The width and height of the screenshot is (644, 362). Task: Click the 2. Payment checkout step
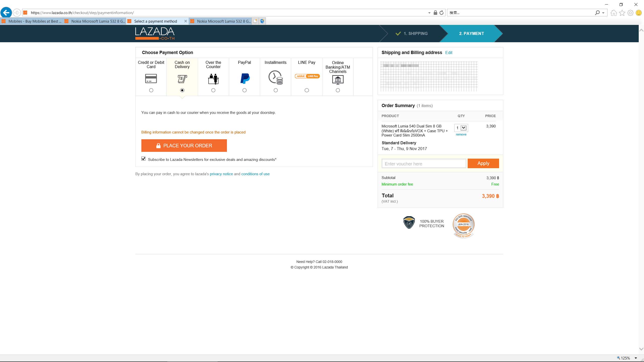click(x=471, y=33)
